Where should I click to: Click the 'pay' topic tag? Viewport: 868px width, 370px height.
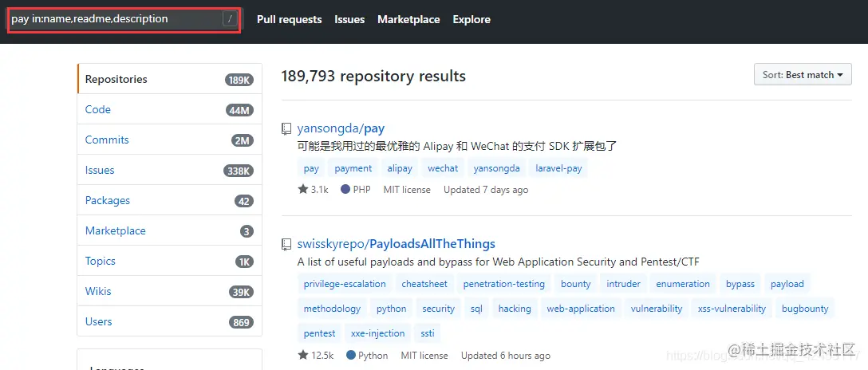pos(311,169)
